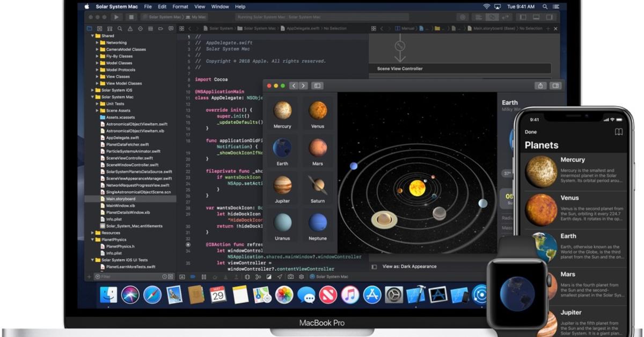Open the View menu
The image size is (644, 337).
click(200, 6)
